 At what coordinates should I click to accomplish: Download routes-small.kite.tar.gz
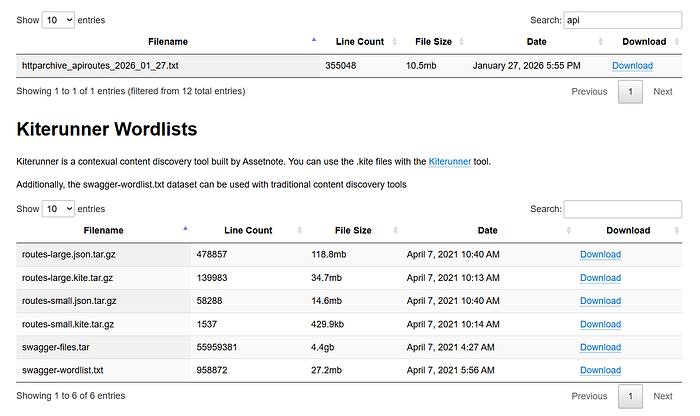pos(600,324)
